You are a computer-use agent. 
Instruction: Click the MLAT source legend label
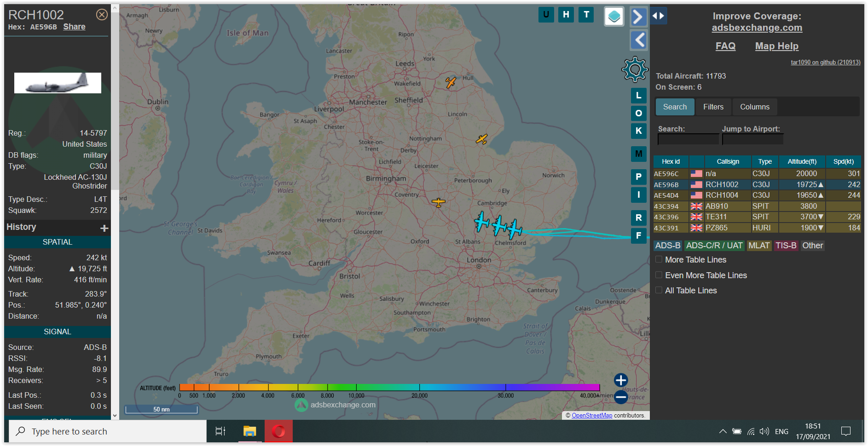(x=759, y=246)
